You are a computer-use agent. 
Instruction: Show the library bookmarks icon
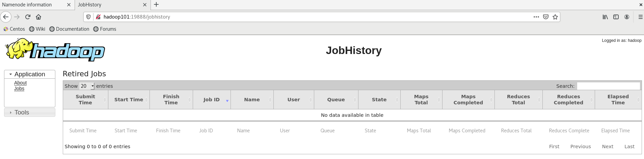click(605, 17)
